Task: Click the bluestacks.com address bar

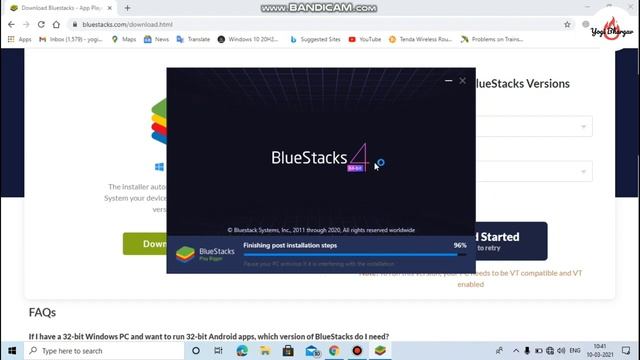Action: click(x=318, y=24)
